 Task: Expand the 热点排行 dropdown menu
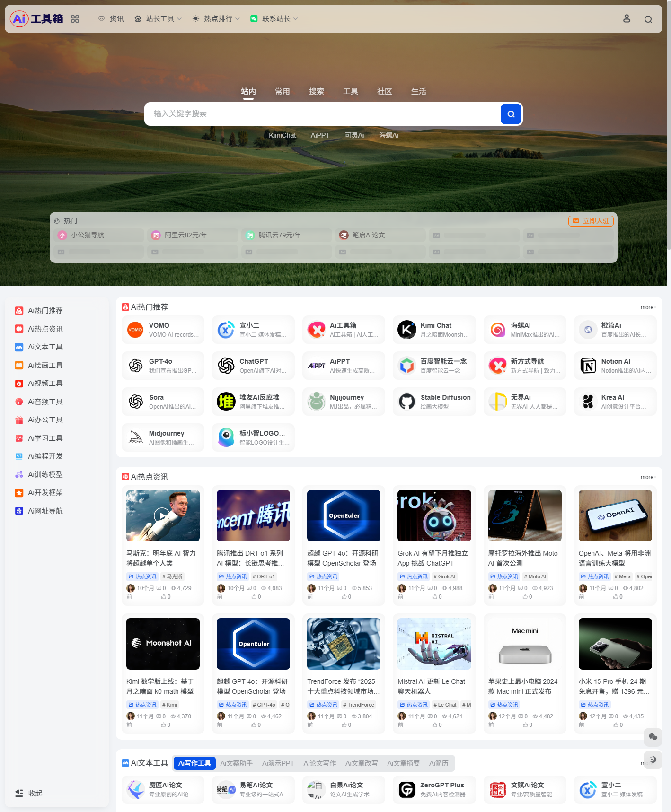click(x=216, y=19)
